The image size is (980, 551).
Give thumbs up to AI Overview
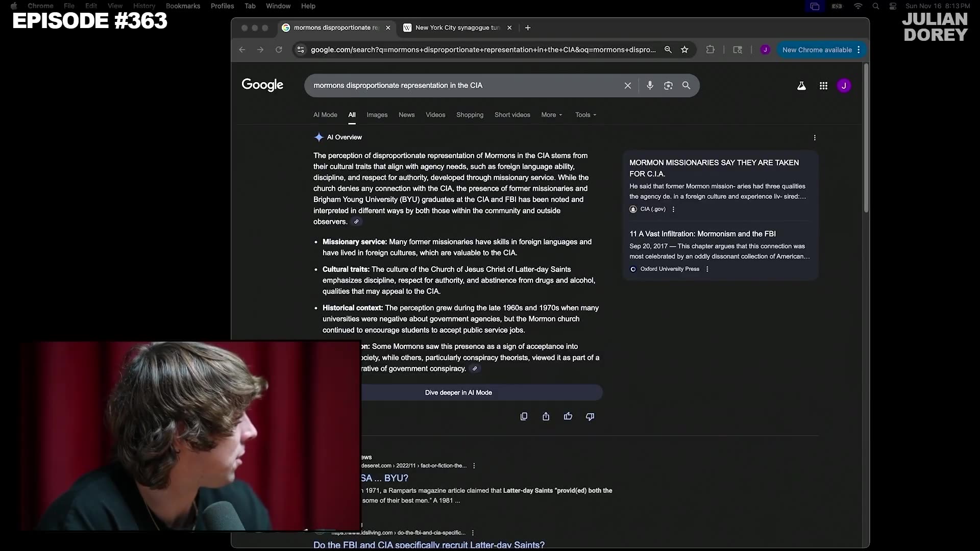click(568, 417)
